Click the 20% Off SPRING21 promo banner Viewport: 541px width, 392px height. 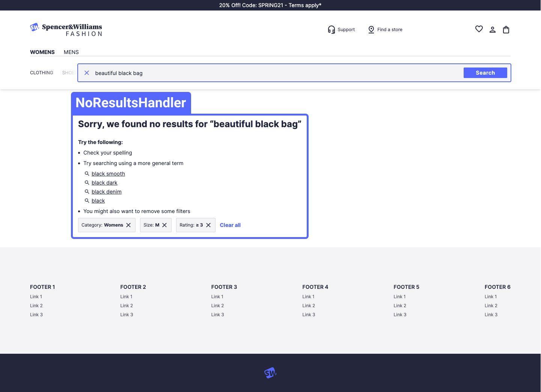click(x=270, y=5)
